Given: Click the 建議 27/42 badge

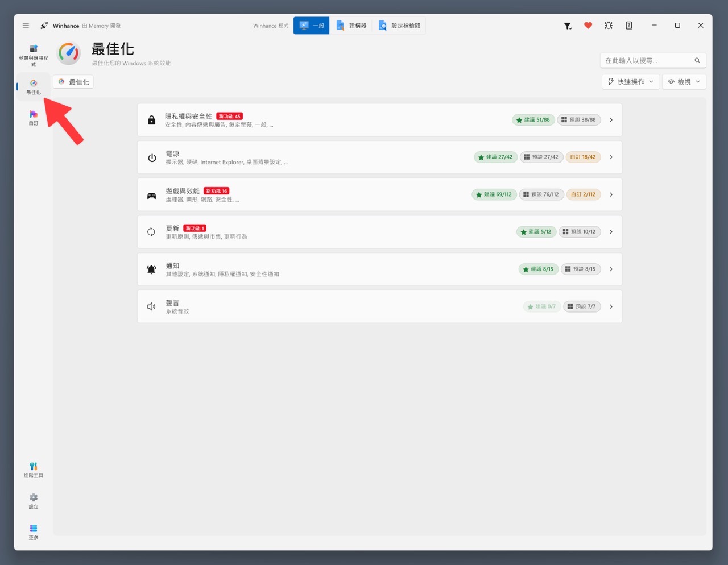Looking at the screenshot, I should pyautogui.click(x=496, y=157).
